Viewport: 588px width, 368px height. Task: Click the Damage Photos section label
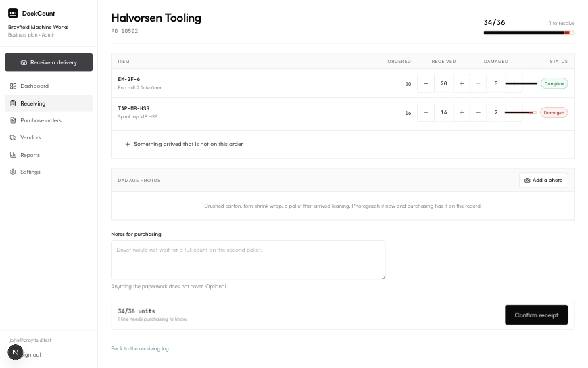[139, 180]
